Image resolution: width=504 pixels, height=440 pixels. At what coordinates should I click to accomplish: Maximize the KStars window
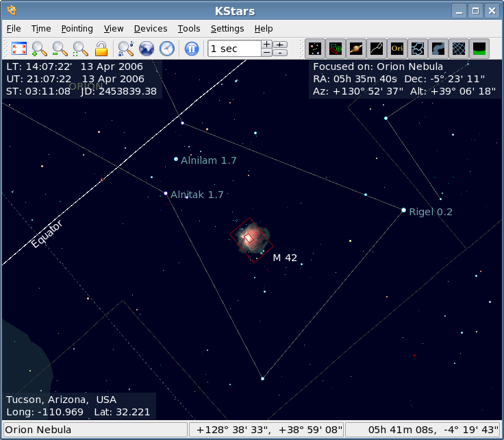[x=476, y=11]
